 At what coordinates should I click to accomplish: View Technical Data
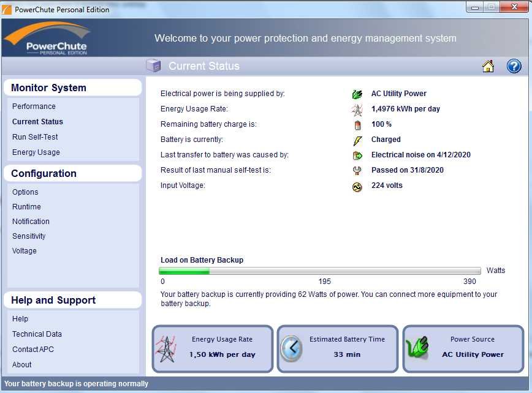point(37,334)
